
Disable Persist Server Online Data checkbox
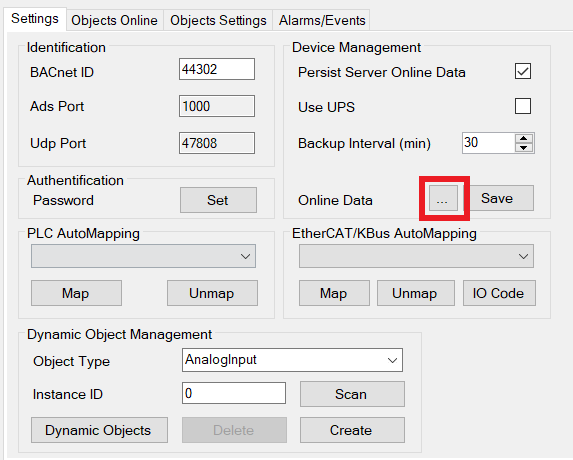(x=523, y=71)
